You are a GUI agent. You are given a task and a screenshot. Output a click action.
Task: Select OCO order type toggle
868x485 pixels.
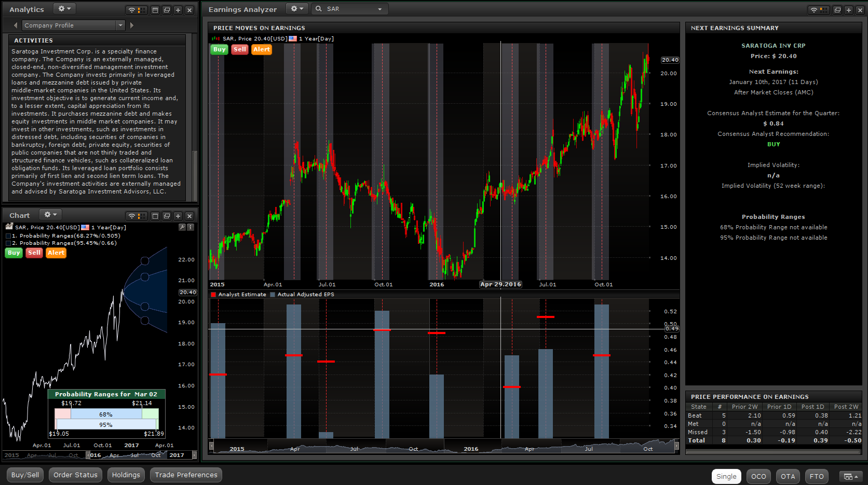click(758, 477)
